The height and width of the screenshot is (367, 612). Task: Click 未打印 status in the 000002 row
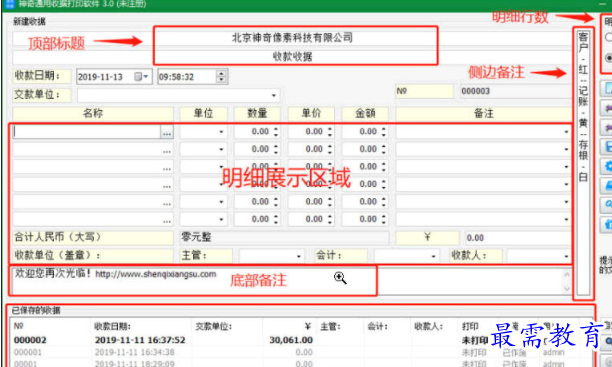click(x=475, y=340)
